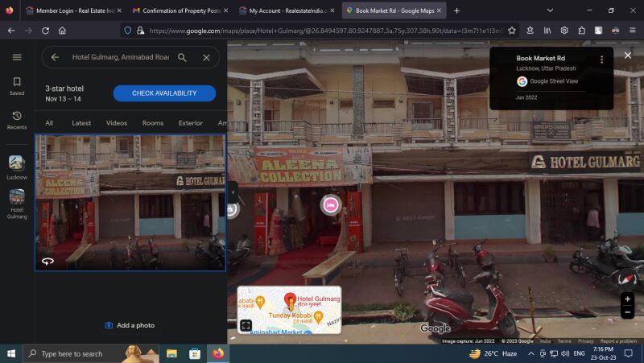Click the 360 rotate icon on thumbnail
The image size is (644, 363).
(x=47, y=261)
